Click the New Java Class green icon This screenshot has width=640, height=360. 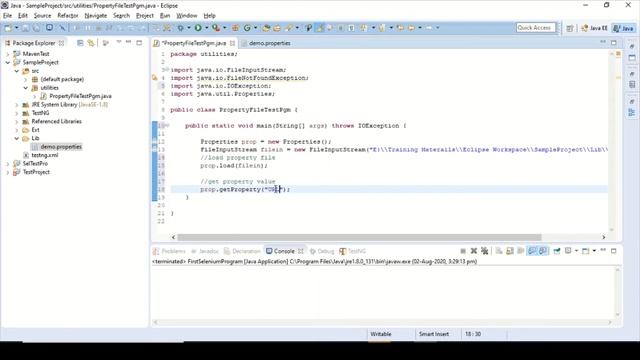[x=247, y=28]
